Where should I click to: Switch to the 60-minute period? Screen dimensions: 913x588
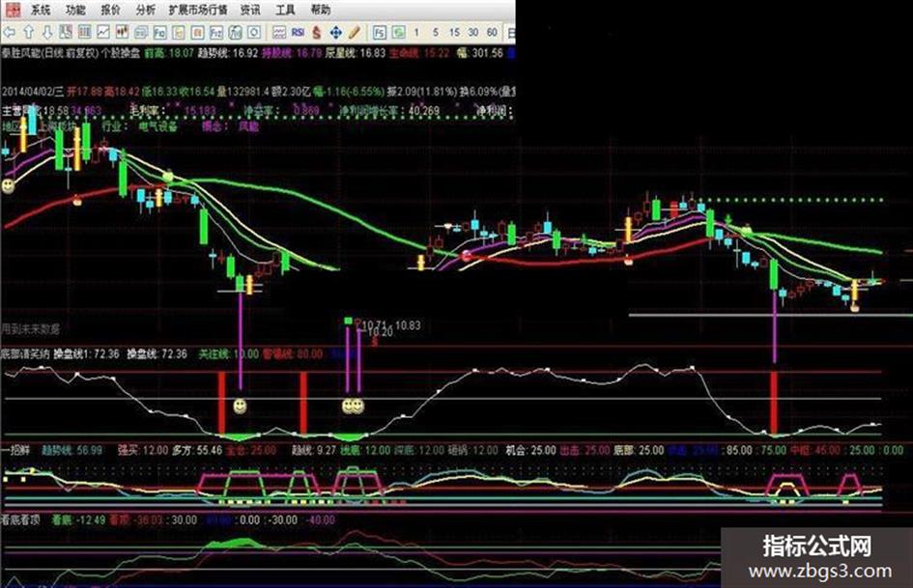click(493, 33)
